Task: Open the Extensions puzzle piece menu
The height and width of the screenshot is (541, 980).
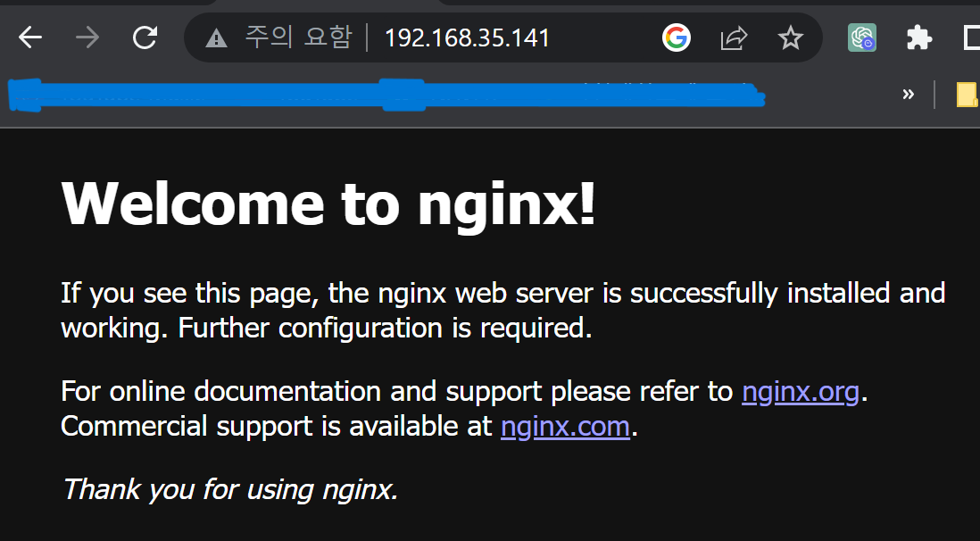Action: pyautogui.click(x=919, y=38)
